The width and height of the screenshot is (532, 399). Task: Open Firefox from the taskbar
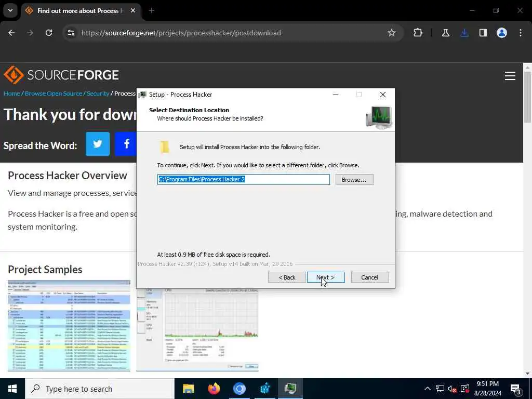(214, 389)
